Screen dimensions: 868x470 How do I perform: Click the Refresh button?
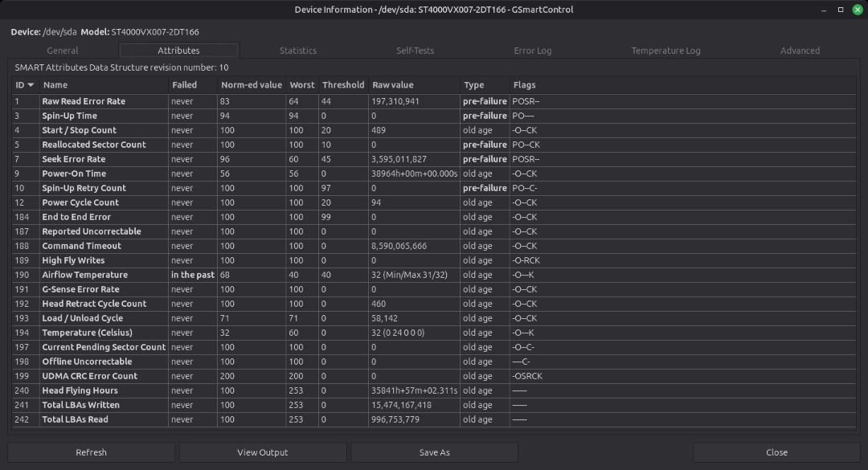click(92, 452)
